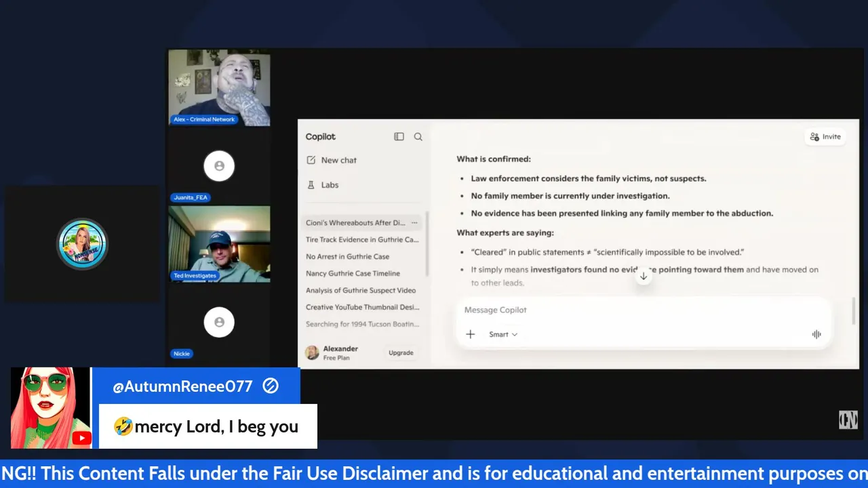The width and height of the screenshot is (868, 488).
Task: Click the Message Copilot input field
Action: tap(643, 310)
